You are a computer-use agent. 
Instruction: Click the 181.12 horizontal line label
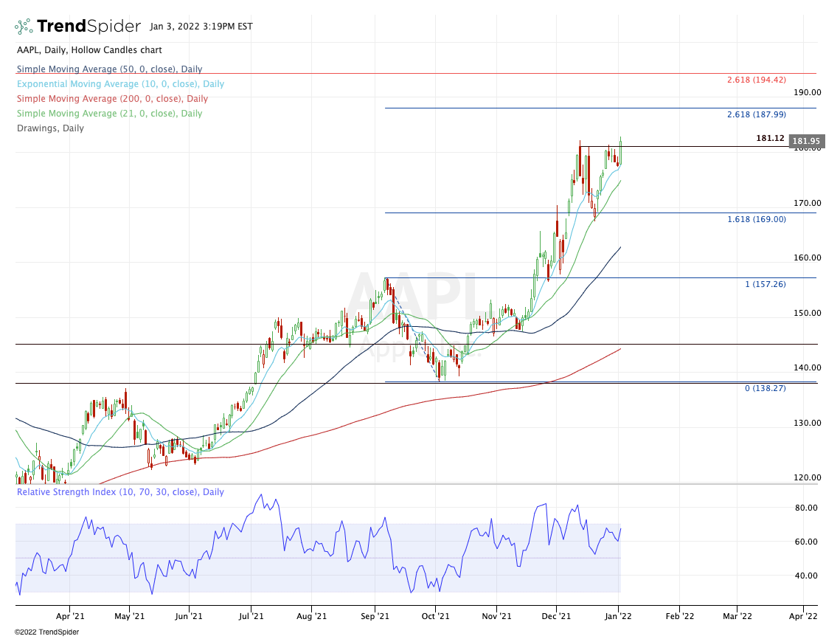click(x=770, y=138)
